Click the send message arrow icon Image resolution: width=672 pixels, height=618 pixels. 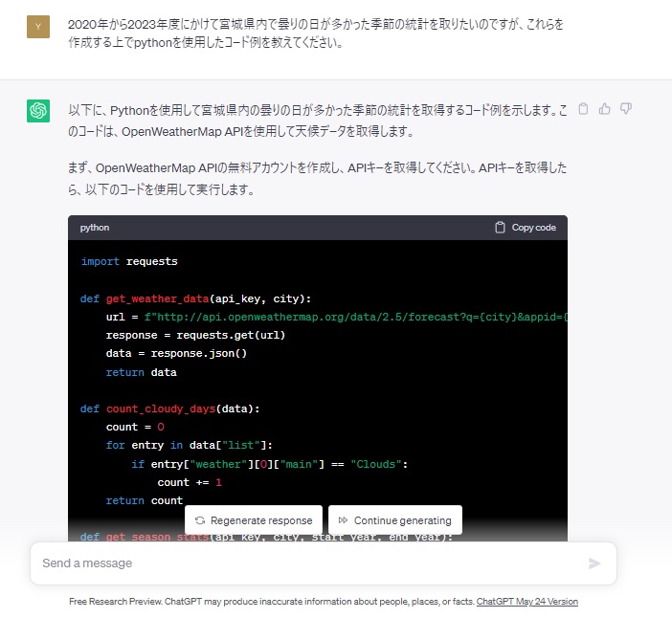594,563
